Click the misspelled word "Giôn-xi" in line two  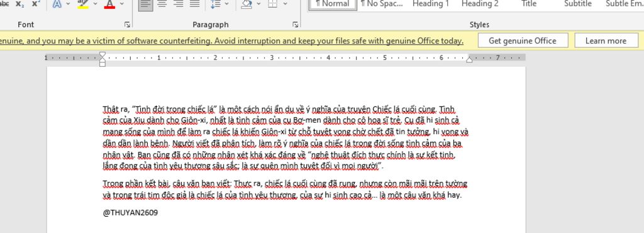194,121
